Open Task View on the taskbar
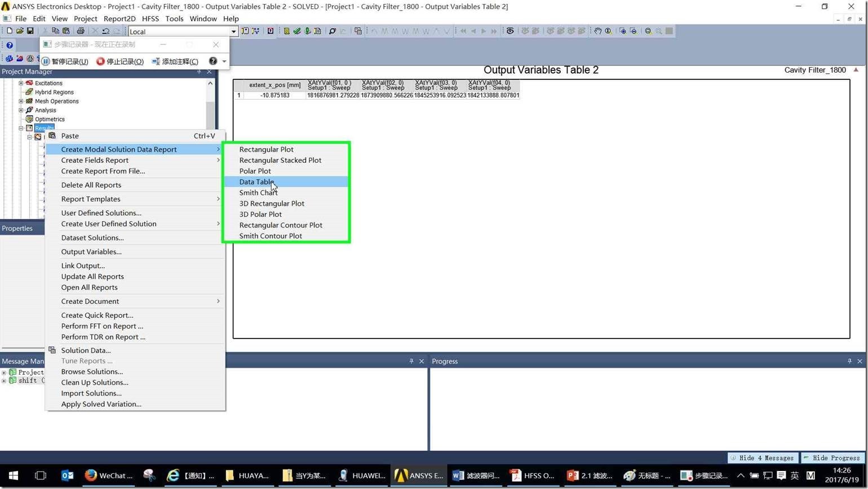Image resolution: width=868 pixels, height=489 pixels. click(x=41, y=475)
